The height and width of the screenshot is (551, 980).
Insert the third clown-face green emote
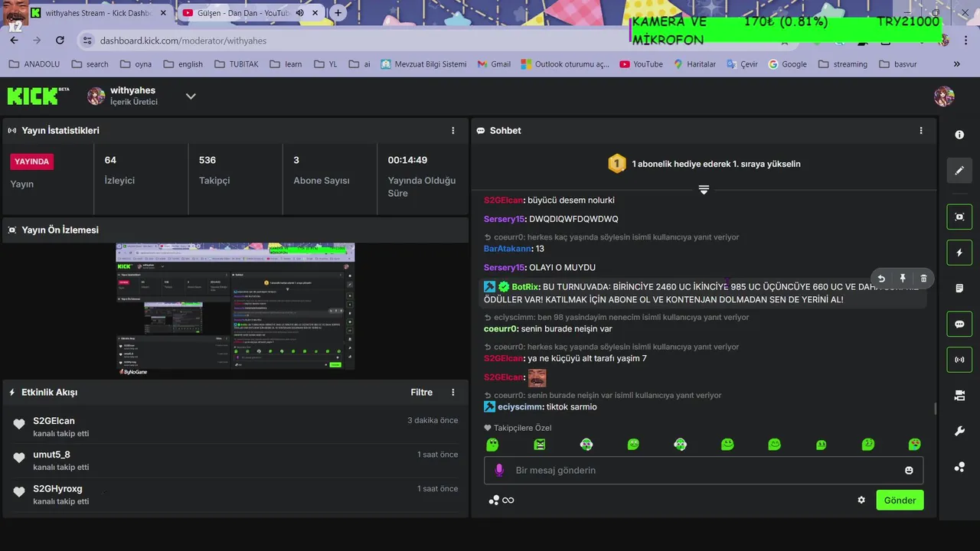pos(586,445)
